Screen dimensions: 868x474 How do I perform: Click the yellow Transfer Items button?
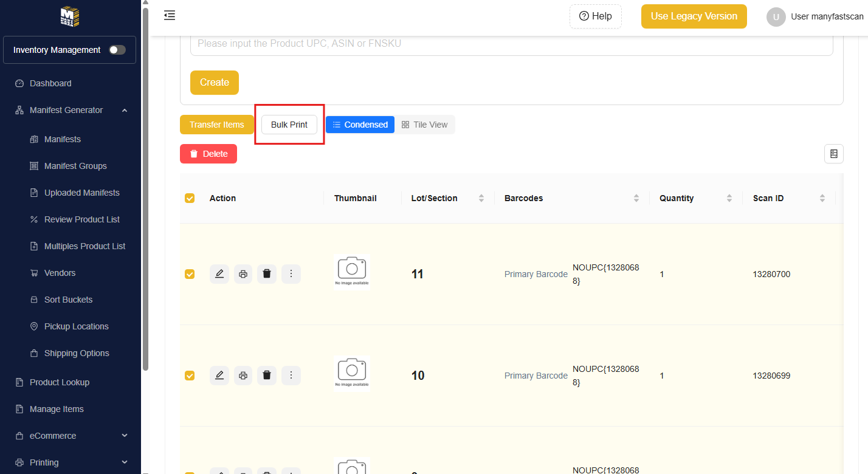pos(216,125)
